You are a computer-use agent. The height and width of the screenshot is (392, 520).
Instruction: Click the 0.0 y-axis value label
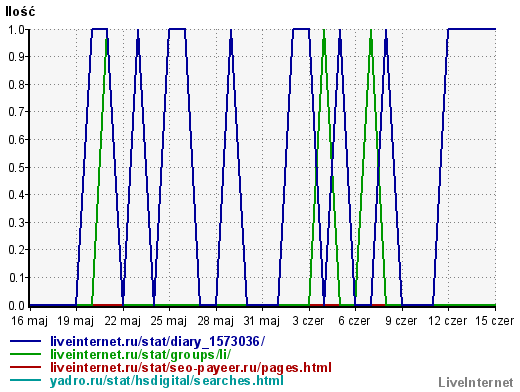coord(16,305)
